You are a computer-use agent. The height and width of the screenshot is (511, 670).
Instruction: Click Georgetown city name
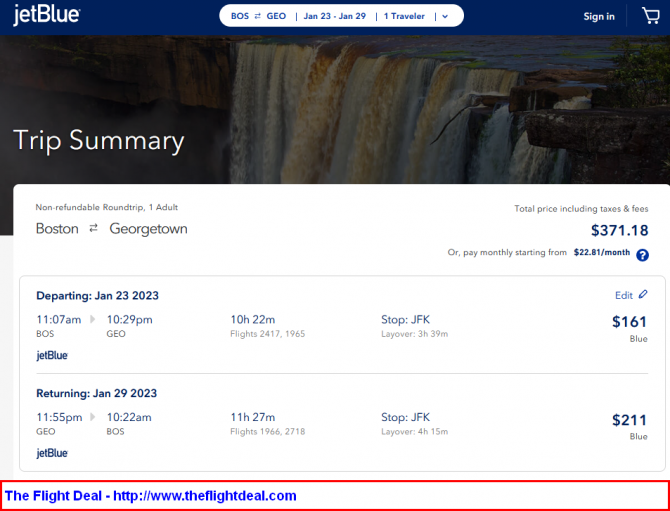[148, 229]
